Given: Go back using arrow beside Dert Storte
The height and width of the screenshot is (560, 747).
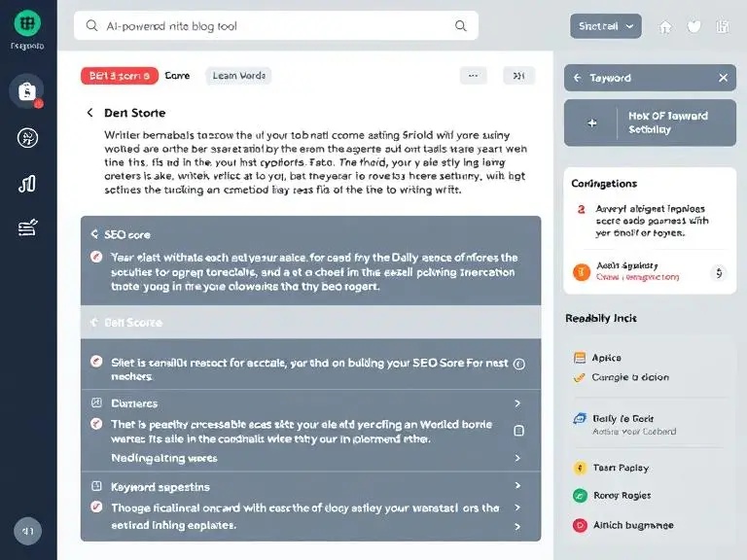Looking at the screenshot, I should click(x=89, y=113).
